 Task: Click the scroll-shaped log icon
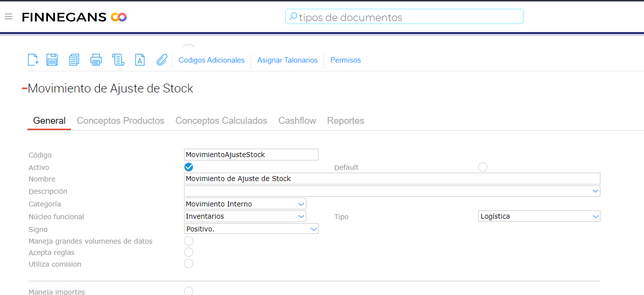click(118, 60)
